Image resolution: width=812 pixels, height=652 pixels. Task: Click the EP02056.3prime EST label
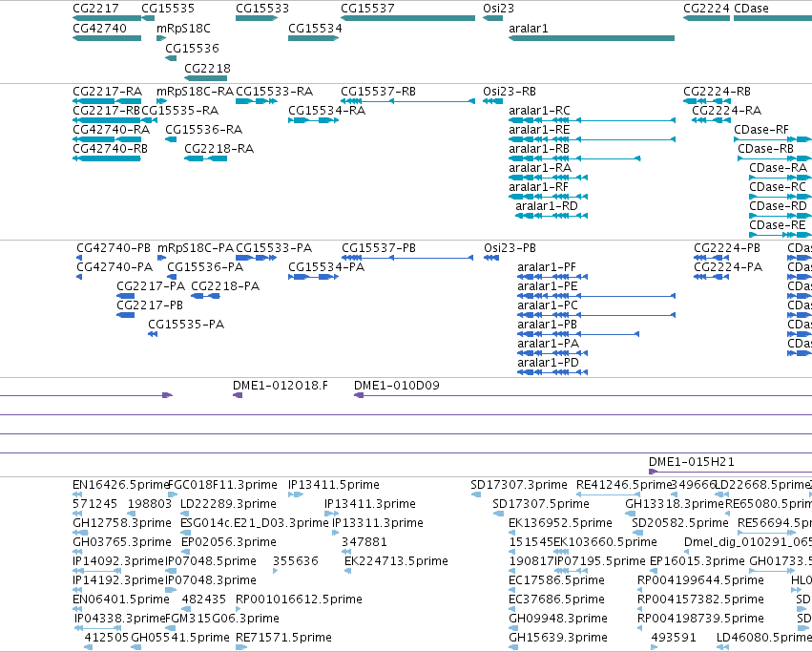point(229,542)
